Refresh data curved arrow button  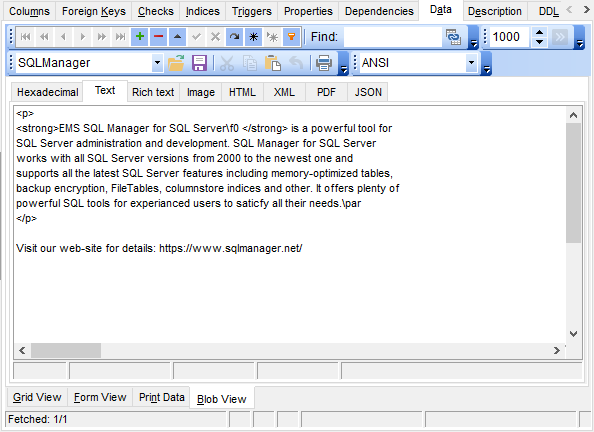click(x=234, y=37)
